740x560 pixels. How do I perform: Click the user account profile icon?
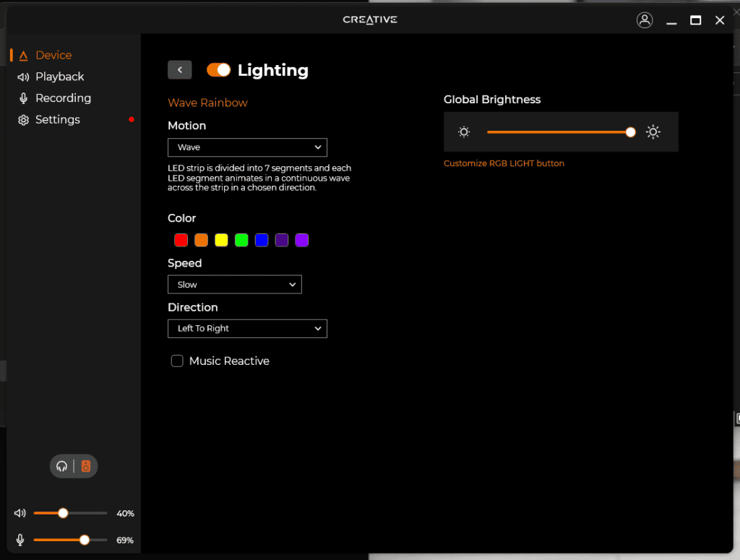point(645,20)
